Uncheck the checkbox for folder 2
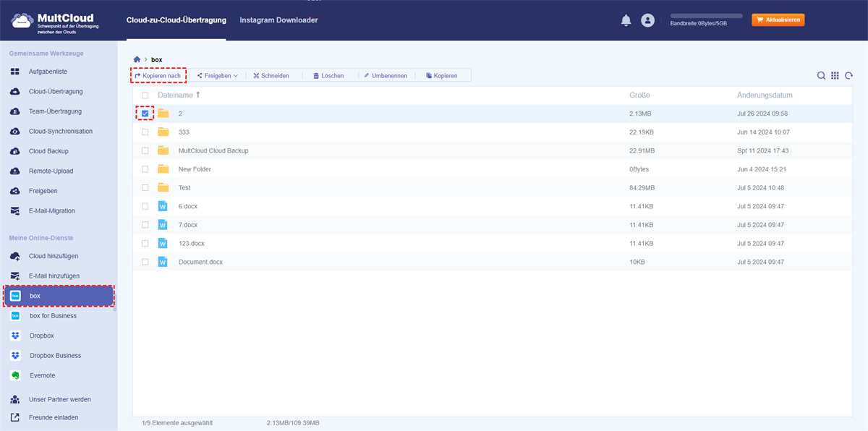The height and width of the screenshot is (431, 868). [x=145, y=114]
